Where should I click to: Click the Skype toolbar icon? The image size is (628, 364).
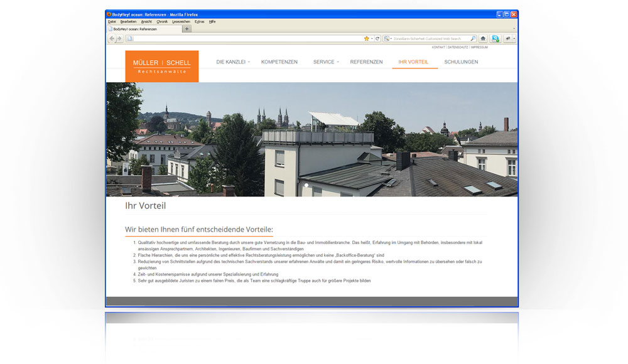coord(495,39)
